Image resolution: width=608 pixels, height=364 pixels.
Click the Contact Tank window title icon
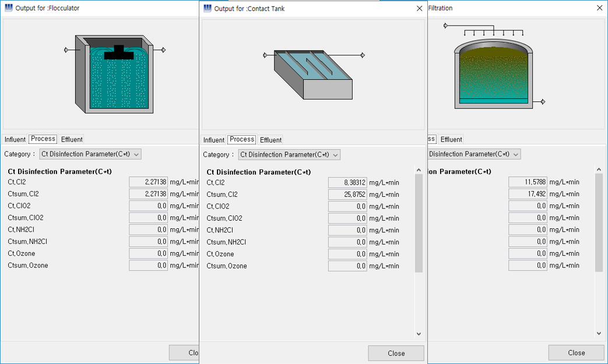coord(207,9)
